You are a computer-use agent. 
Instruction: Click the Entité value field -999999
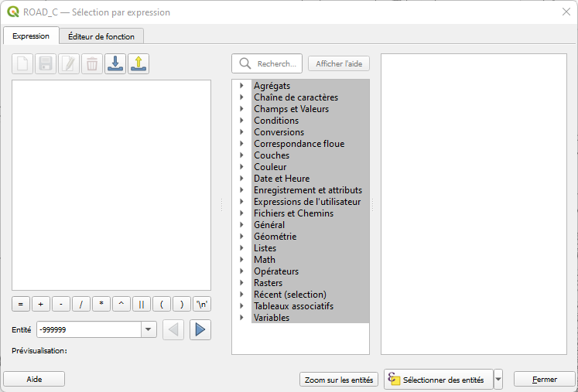(x=89, y=329)
